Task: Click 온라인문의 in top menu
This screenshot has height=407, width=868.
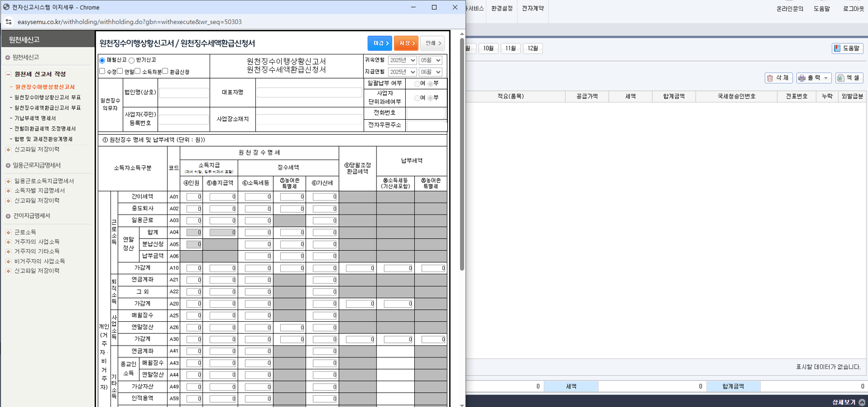Action: [x=790, y=9]
